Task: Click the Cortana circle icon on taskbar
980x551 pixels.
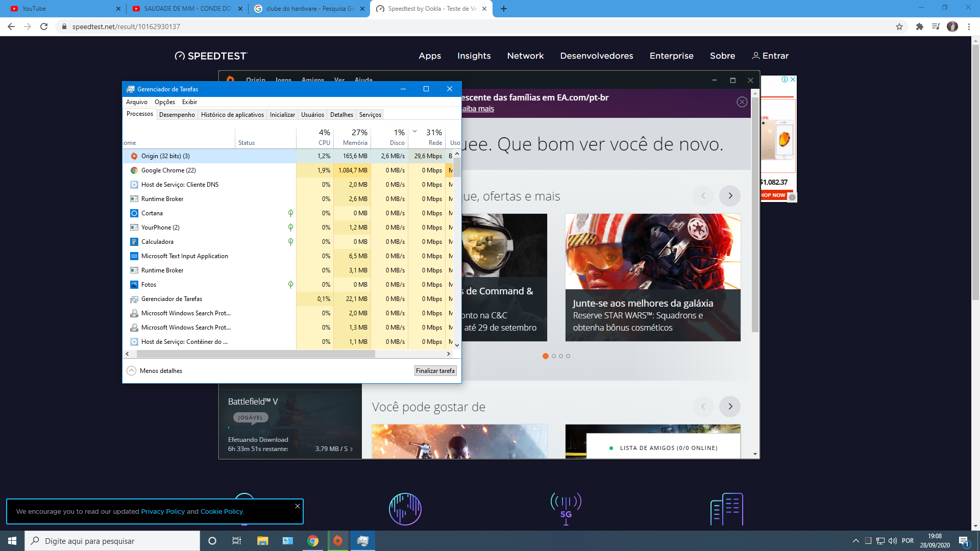Action: (x=212, y=541)
